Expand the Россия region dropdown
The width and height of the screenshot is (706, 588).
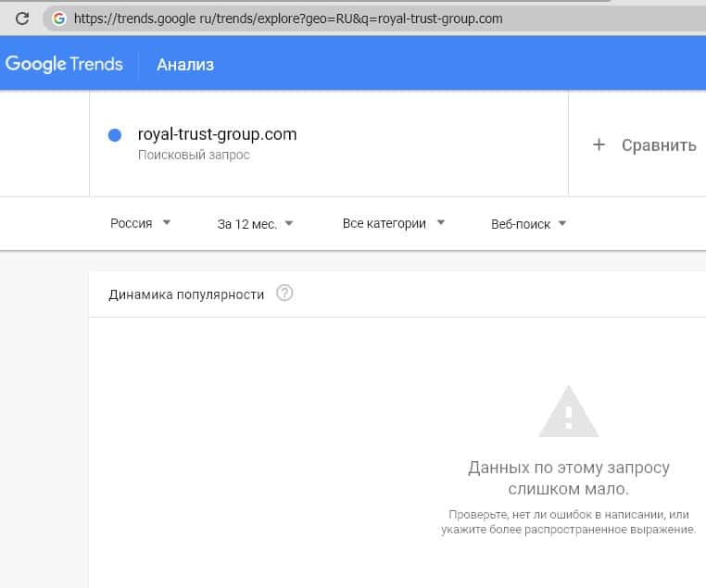(140, 223)
